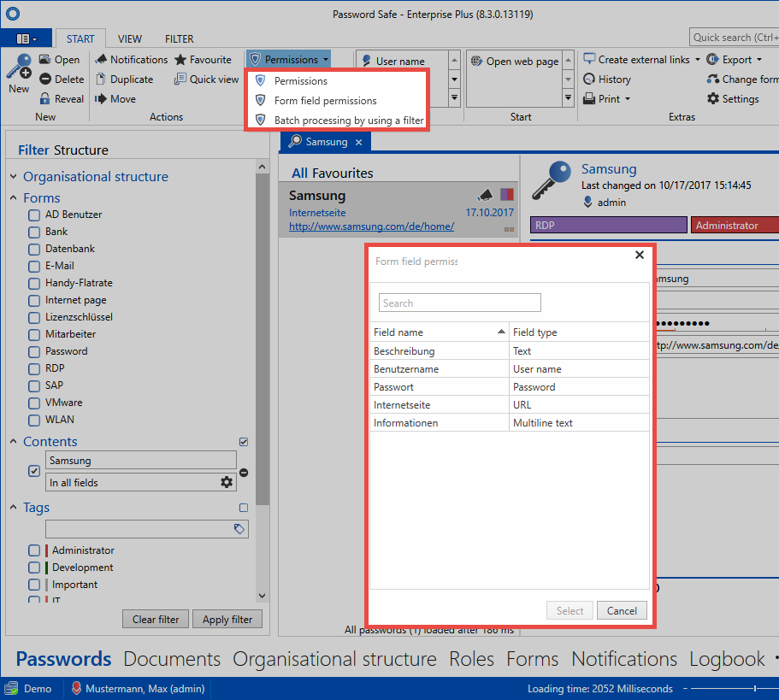Click the application file menu button
This screenshot has height=700, width=779.
27,38
